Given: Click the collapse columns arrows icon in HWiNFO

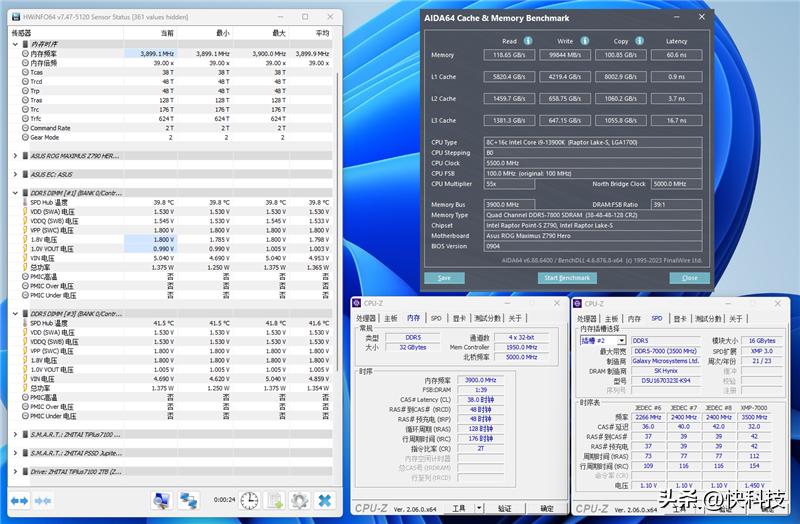Looking at the screenshot, I should 45,500.
